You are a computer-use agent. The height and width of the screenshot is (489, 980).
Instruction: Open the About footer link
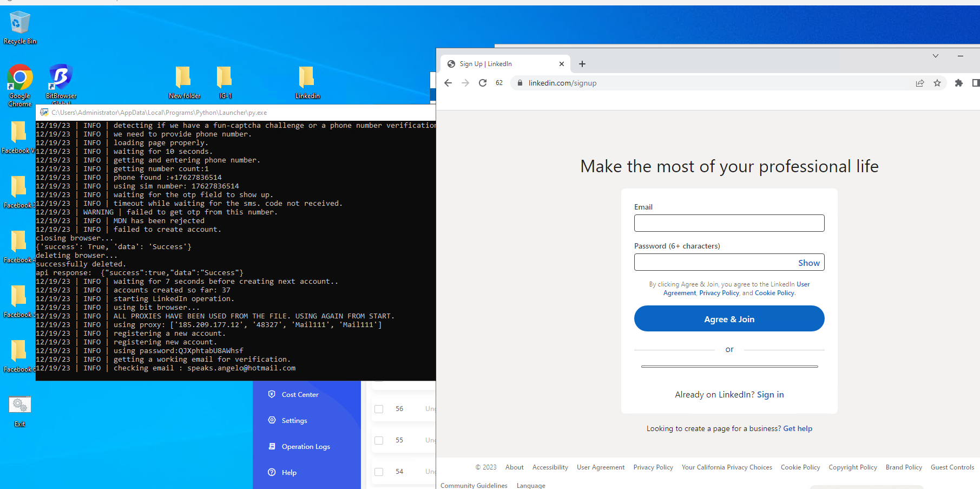(514, 467)
